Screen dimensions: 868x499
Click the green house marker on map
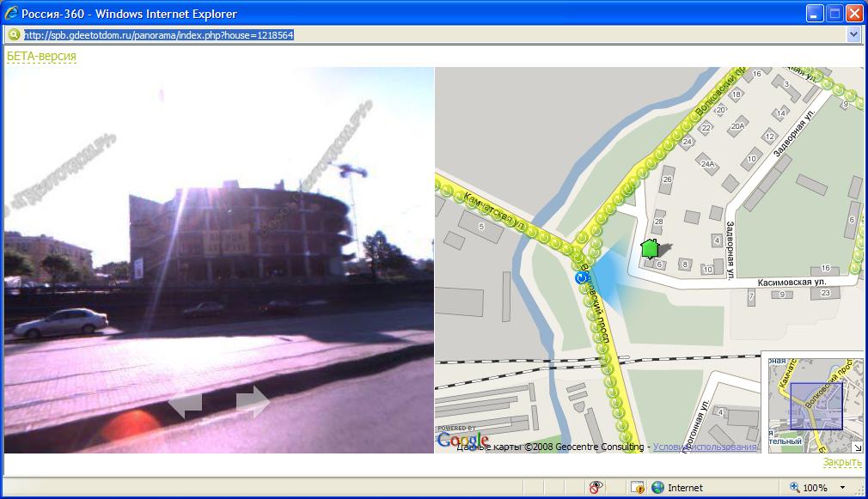point(650,249)
